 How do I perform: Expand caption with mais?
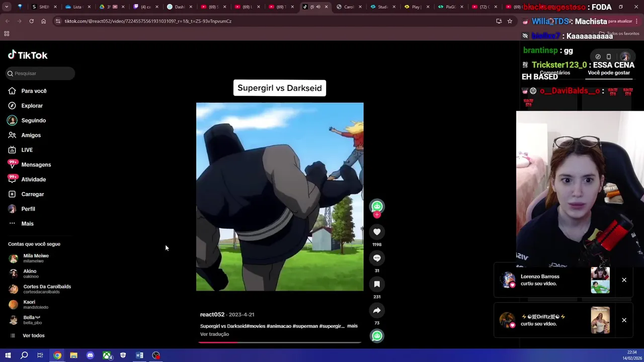click(352, 326)
